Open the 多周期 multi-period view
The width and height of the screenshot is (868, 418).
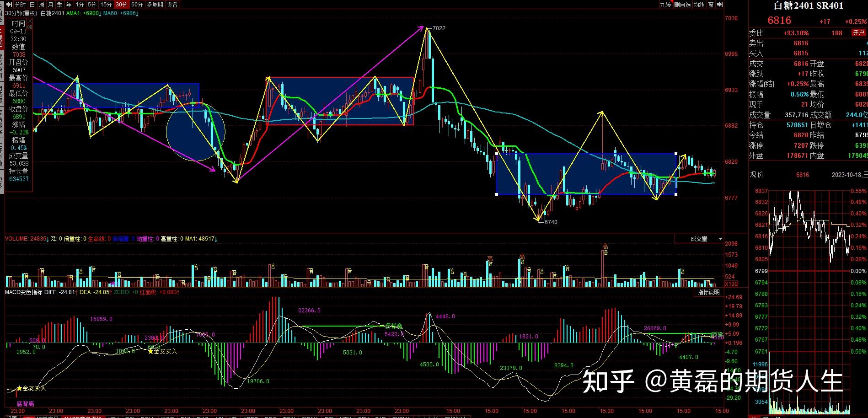tap(155, 5)
